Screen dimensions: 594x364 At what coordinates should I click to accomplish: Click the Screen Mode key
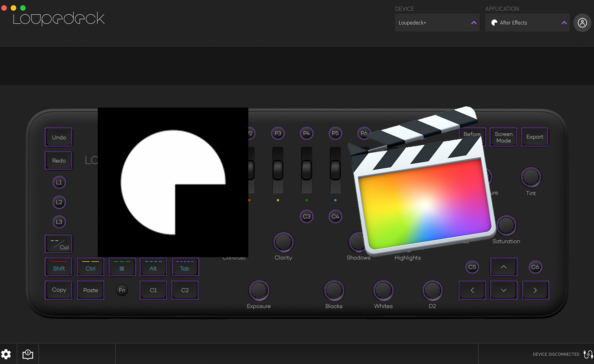pyautogui.click(x=503, y=137)
